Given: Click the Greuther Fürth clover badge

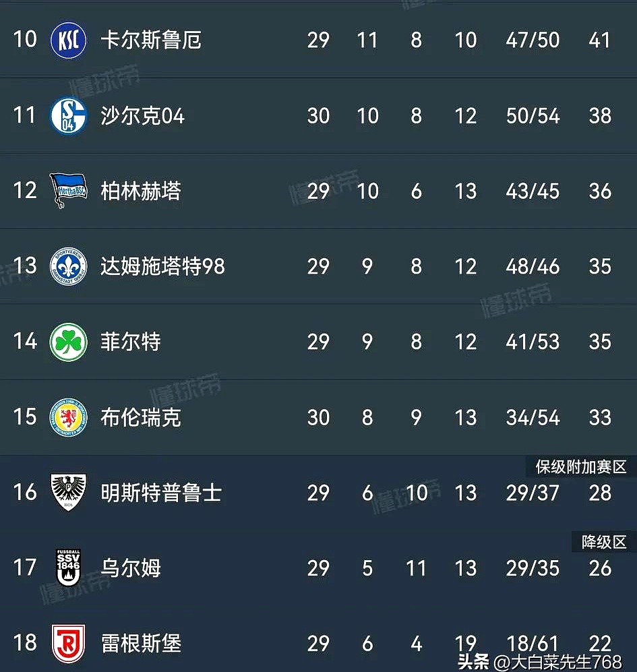Looking at the screenshot, I should [x=67, y=342].
